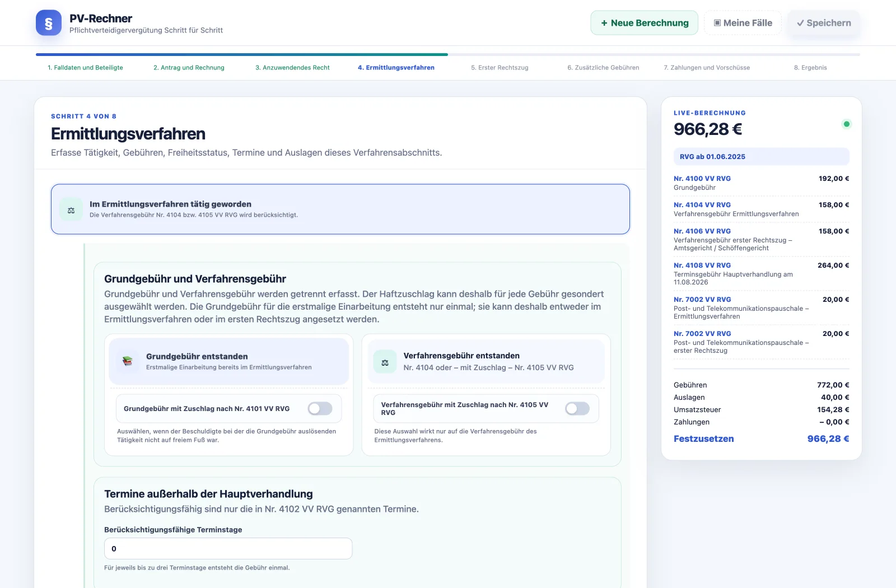Click the 264,00 € Terminsgebühr amount
The width and height of the screenshot is (896, 588).
(x=833, y=265)
